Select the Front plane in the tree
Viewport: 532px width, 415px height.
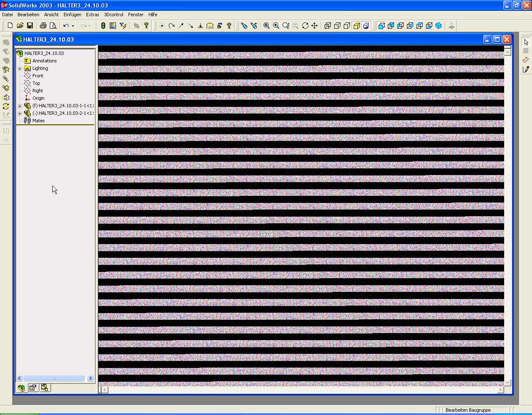pos(38,76)
